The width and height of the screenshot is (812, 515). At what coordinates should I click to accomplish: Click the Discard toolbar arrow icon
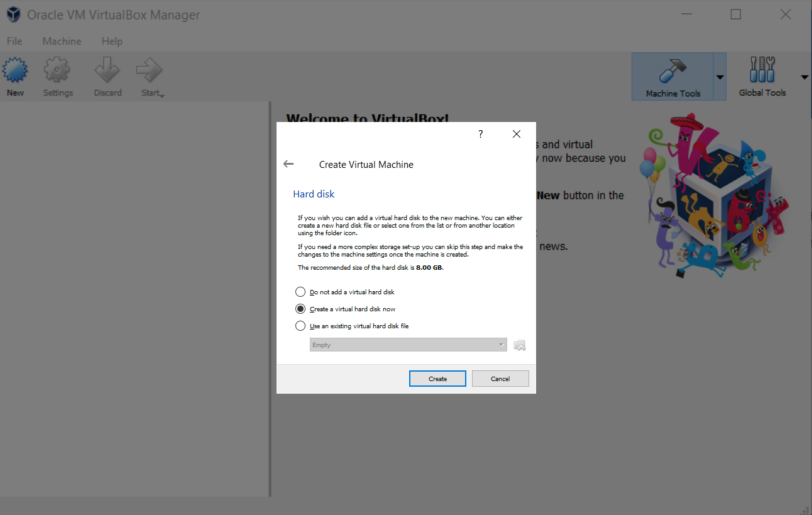pos(107,70)
